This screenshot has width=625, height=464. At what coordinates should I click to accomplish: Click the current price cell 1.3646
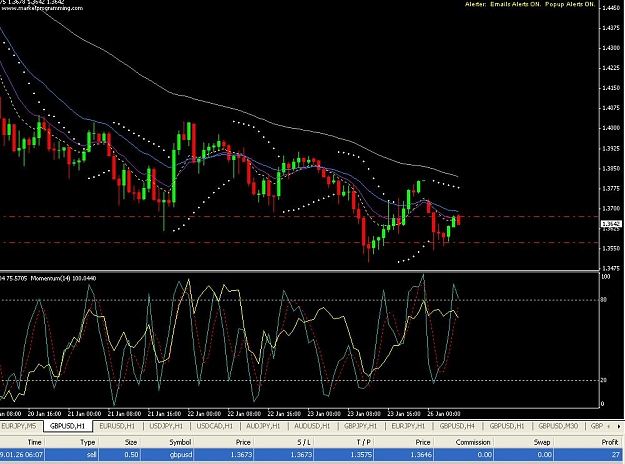[404, 454]
